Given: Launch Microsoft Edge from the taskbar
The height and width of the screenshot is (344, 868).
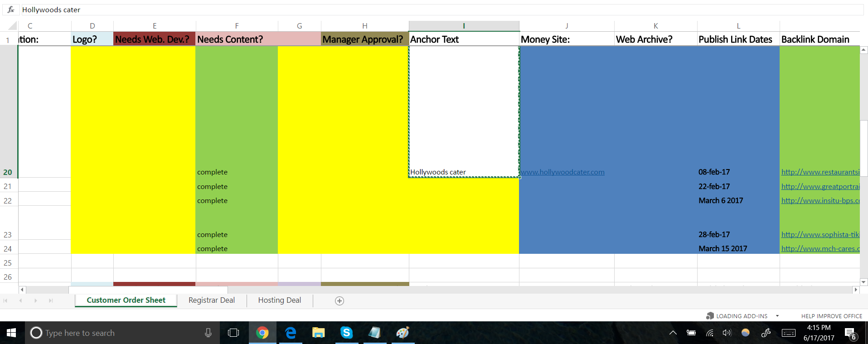Looking at the screenshot, I should pos(291,333).
